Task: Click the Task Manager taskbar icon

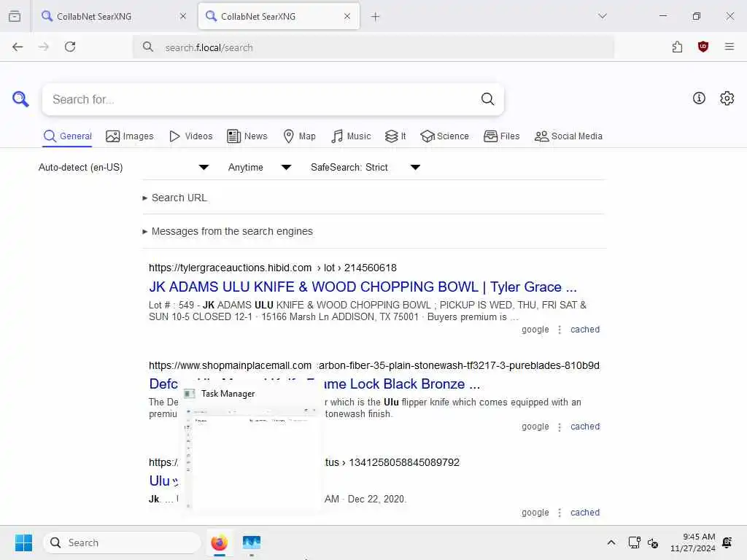Action: [x=252, y=542]
